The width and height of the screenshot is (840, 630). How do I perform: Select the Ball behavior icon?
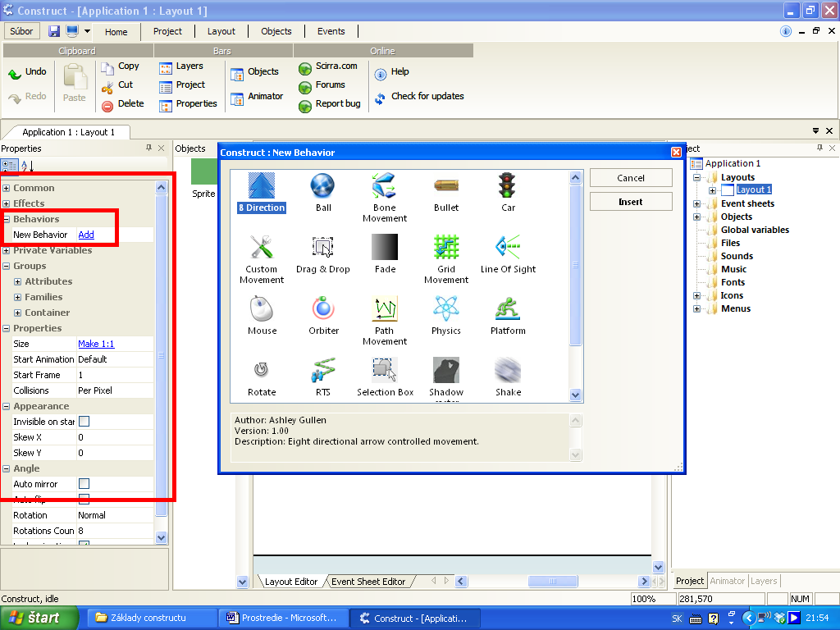coord(323,187)
